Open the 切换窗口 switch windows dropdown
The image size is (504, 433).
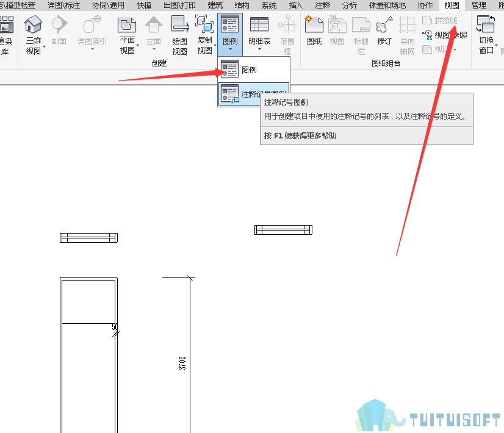coord(486,35)
